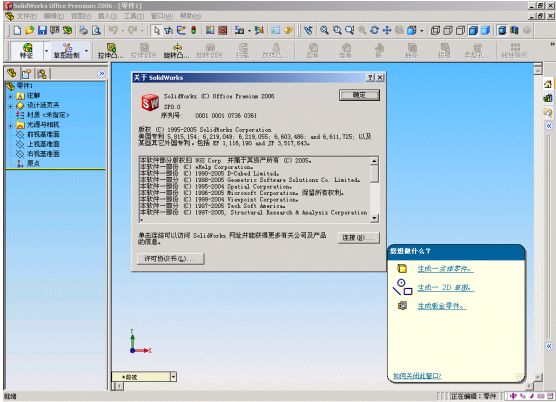Select the Pan view cross-arrows icon
The height and width of the screenshot is (402, 556).
387,30
